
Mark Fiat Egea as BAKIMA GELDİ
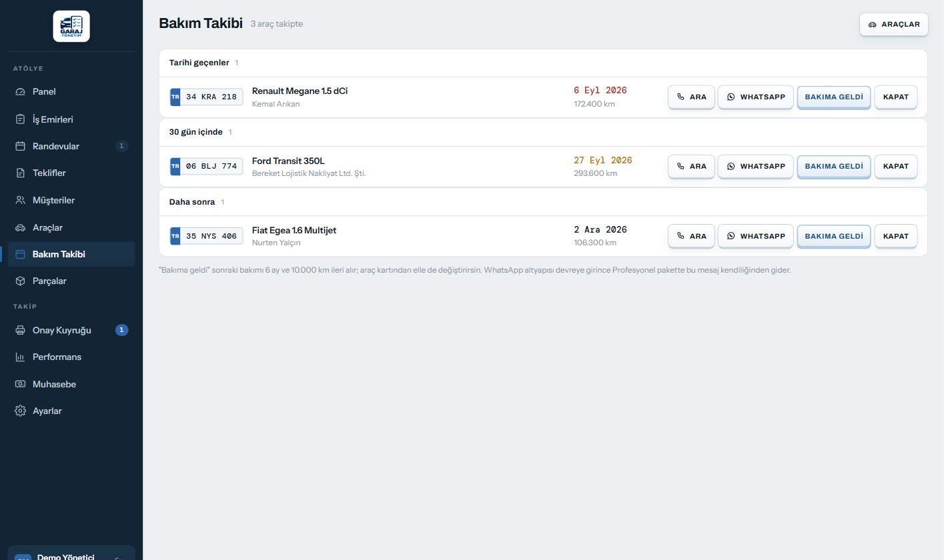click(834, 236)
